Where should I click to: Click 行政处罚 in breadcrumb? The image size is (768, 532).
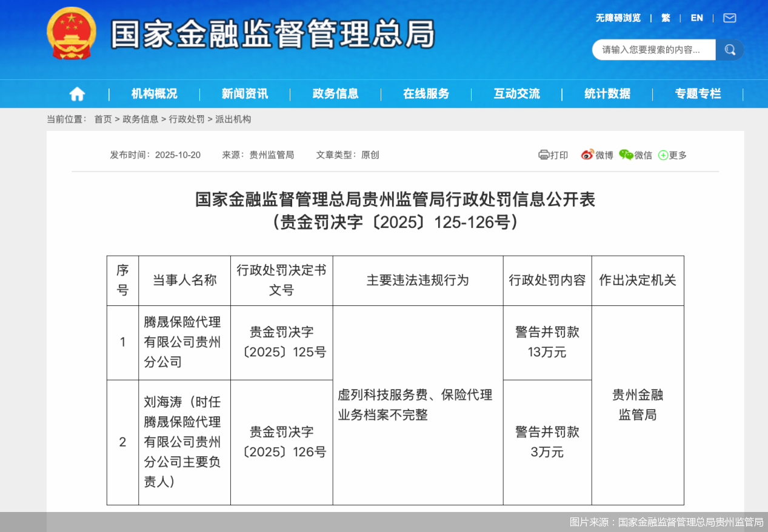187,119
